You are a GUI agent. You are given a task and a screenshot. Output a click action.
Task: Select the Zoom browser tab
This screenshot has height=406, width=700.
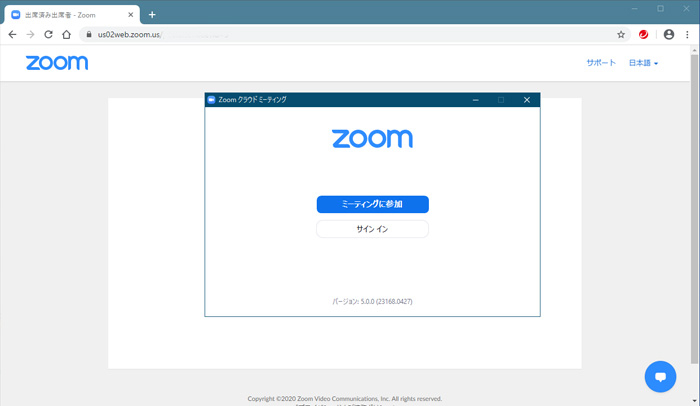tap(72, 15)
